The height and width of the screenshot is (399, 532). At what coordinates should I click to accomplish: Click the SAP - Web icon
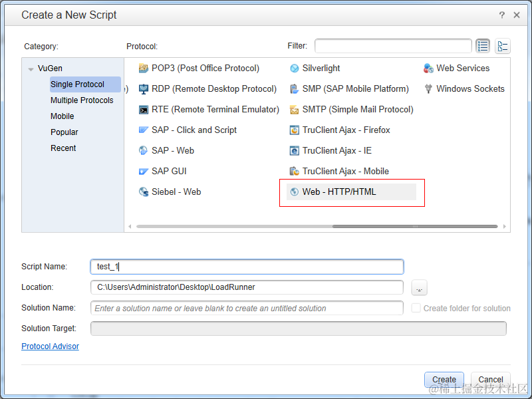pos(144,151)
